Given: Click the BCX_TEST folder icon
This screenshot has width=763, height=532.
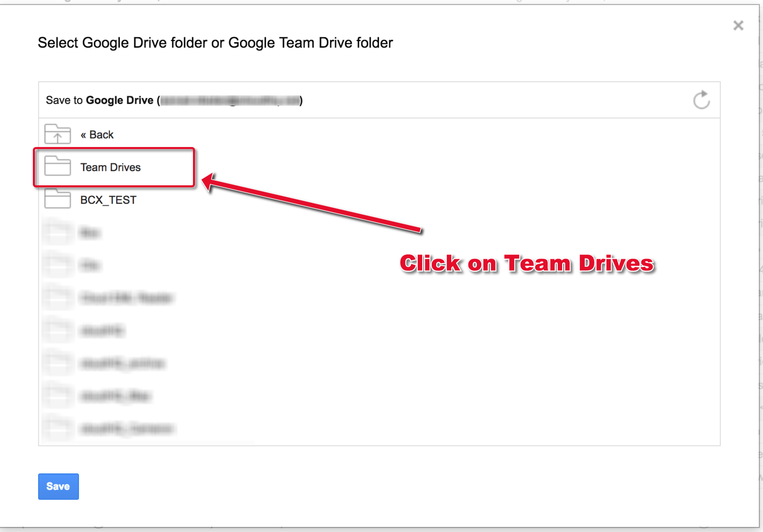Looking at the screenshot, I should click(57, 199).
